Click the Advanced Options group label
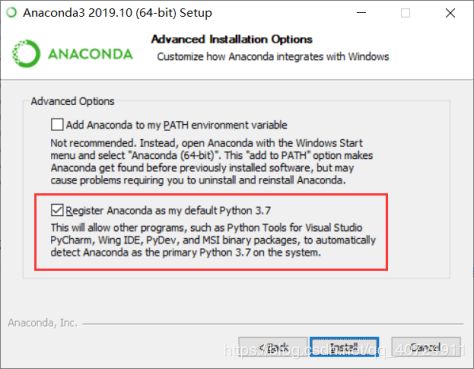The image size is (474, 369). click(72, 101)
